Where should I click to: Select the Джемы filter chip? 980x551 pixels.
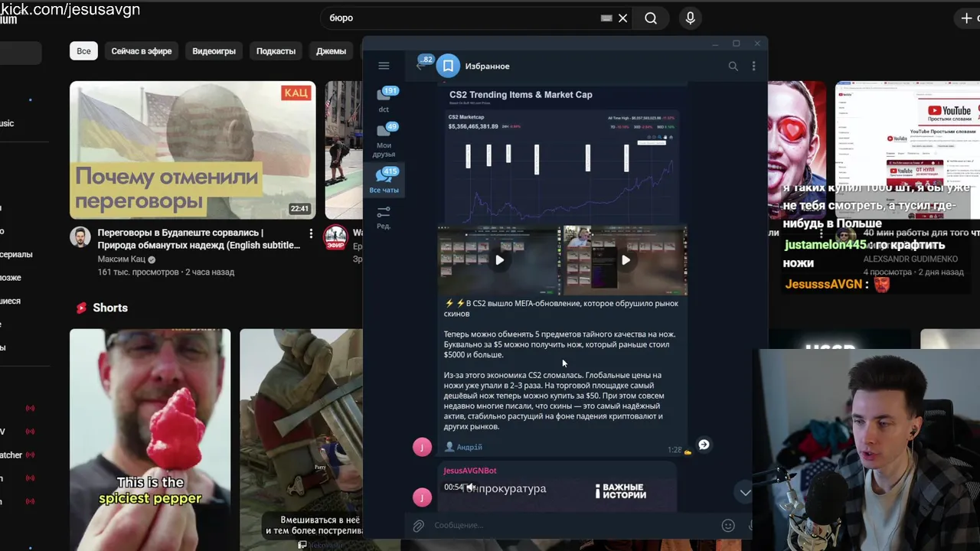332,51
